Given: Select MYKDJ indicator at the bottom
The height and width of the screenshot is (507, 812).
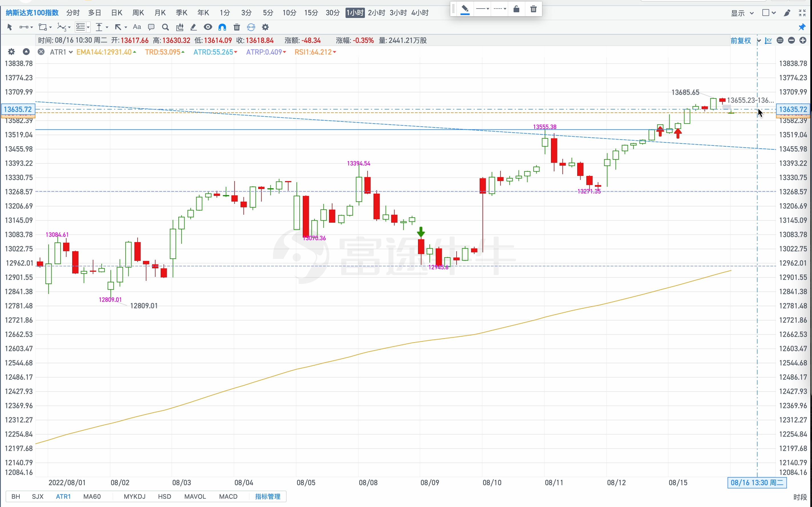Looking at the screenshot, I should (134, 496).
